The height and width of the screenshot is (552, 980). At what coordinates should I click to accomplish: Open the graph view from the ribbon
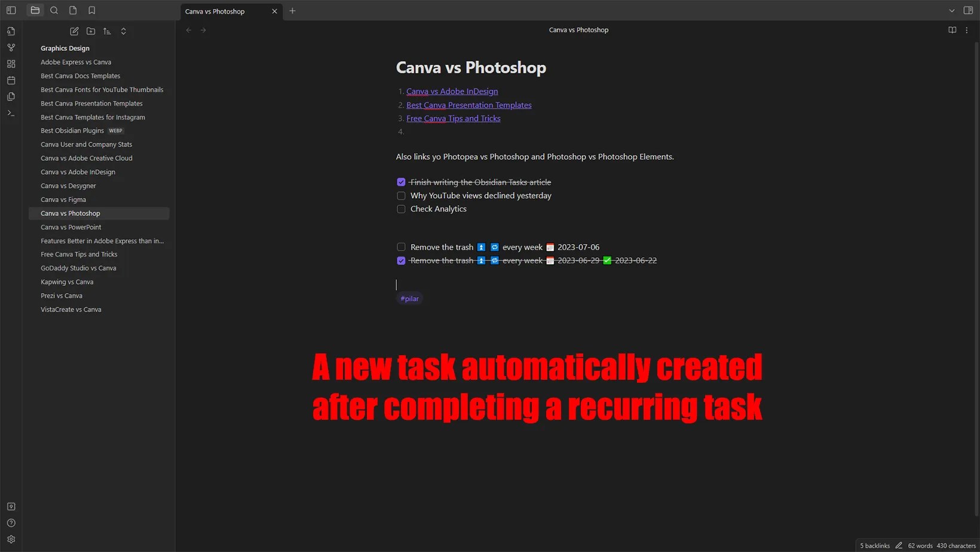pyautogui.click(x=11, y=47)
